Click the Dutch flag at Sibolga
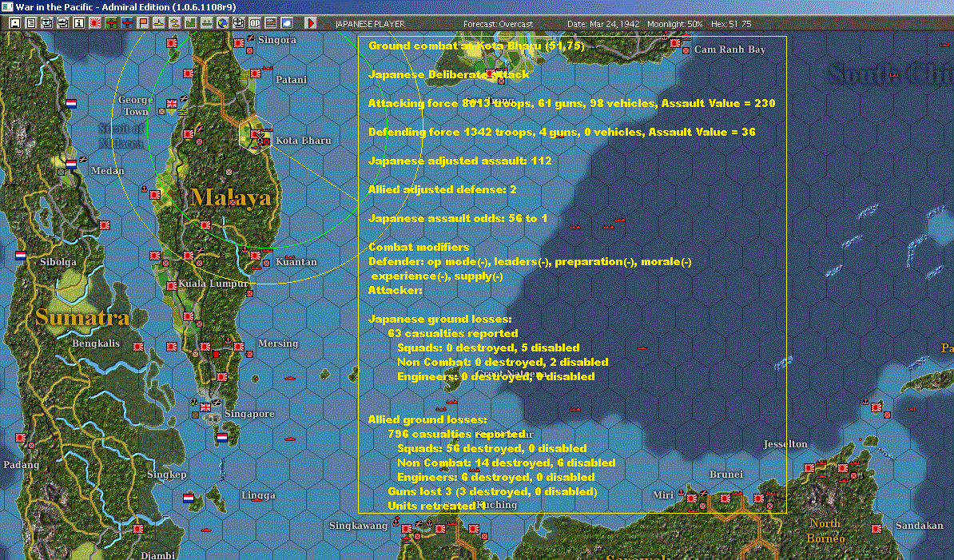Image resolution: width=954 pixels, height=560 pixels. [21, 256]
